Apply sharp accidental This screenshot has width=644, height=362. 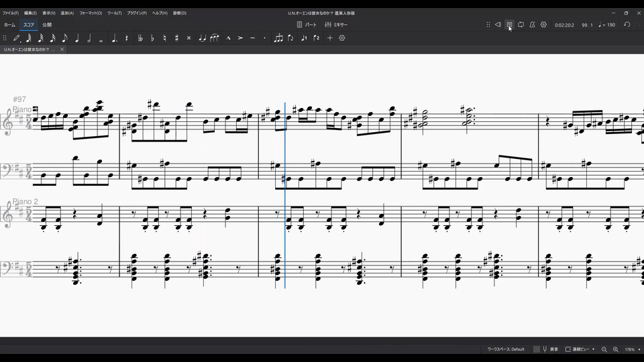coord(176,38)
